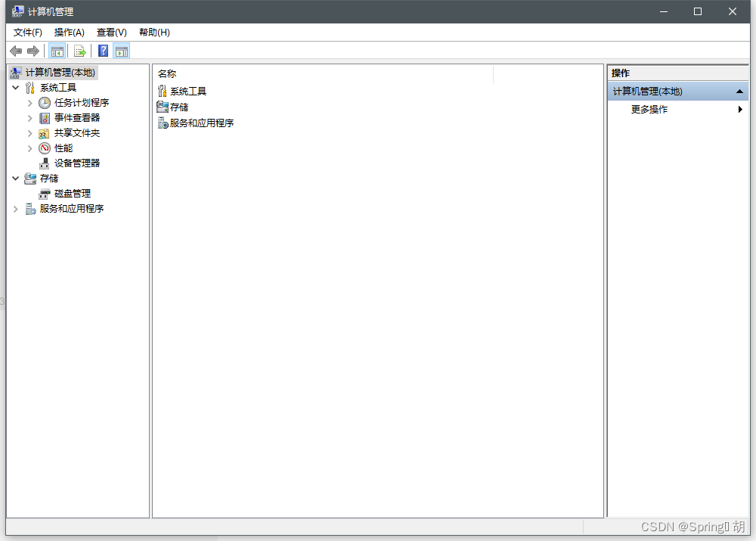Image resolution: width=756 pixels, height=541 pixels.
Task: Select 共享文件夹 label in the tree
Action: (77, 133)
